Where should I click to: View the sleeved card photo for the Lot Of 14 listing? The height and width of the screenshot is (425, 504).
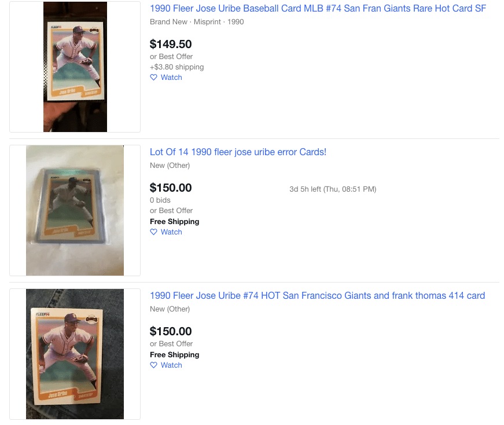75,210
